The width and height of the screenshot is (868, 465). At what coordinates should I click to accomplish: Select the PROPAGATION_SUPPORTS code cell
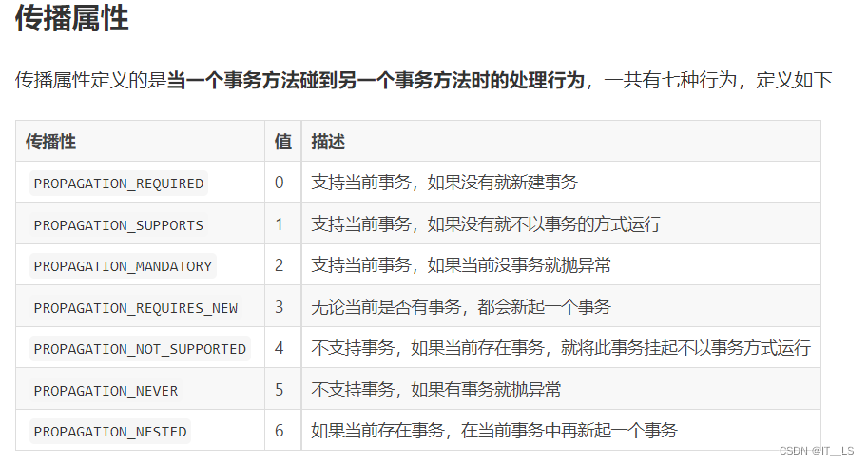pyautogui.click(x=119, y=224)
